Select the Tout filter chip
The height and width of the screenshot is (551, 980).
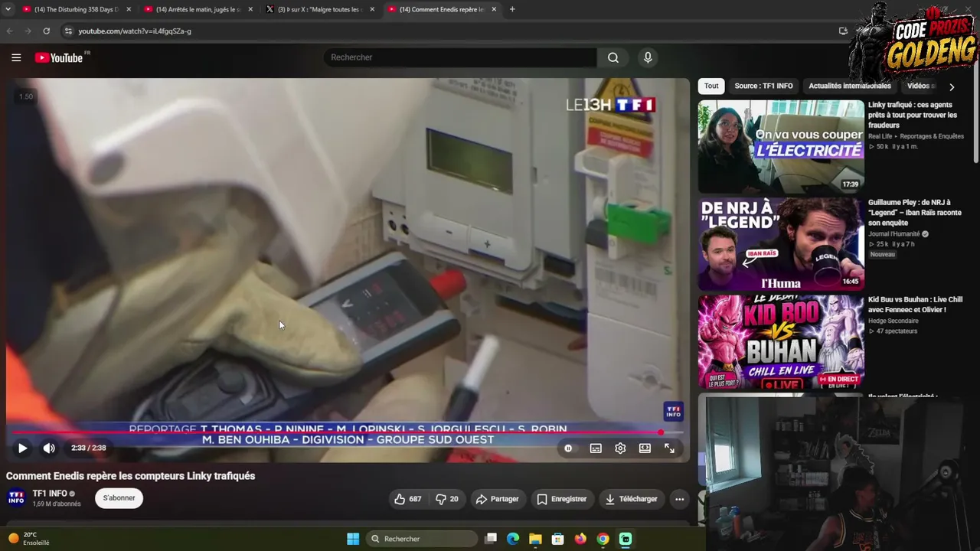[711, 86]
